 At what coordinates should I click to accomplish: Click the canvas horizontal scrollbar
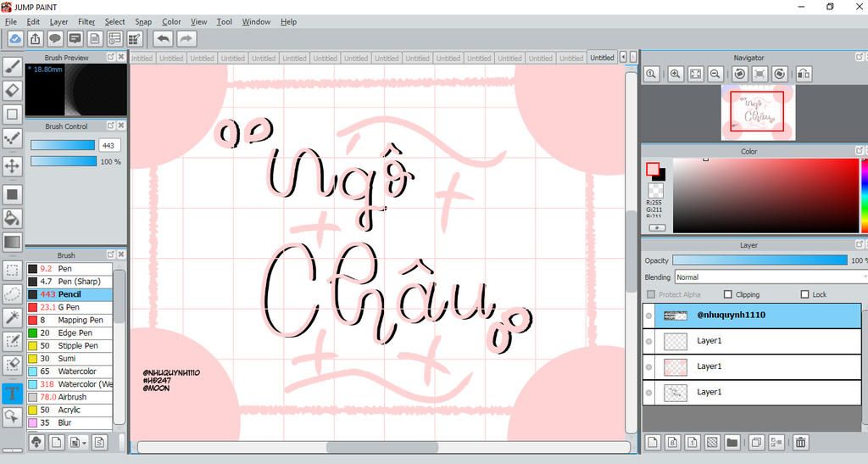click(383, 447)
